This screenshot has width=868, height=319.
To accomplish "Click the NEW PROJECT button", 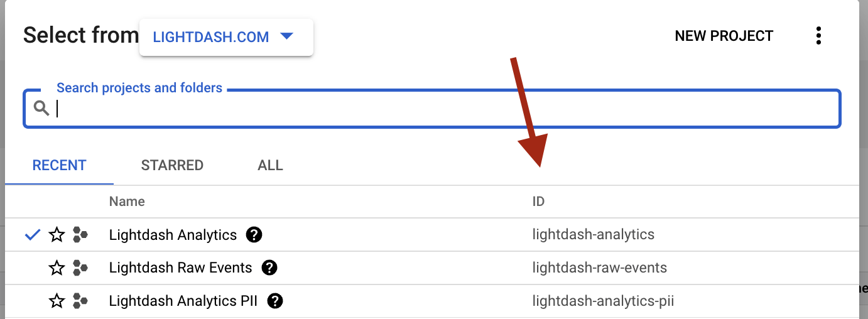I will point(724,36).
